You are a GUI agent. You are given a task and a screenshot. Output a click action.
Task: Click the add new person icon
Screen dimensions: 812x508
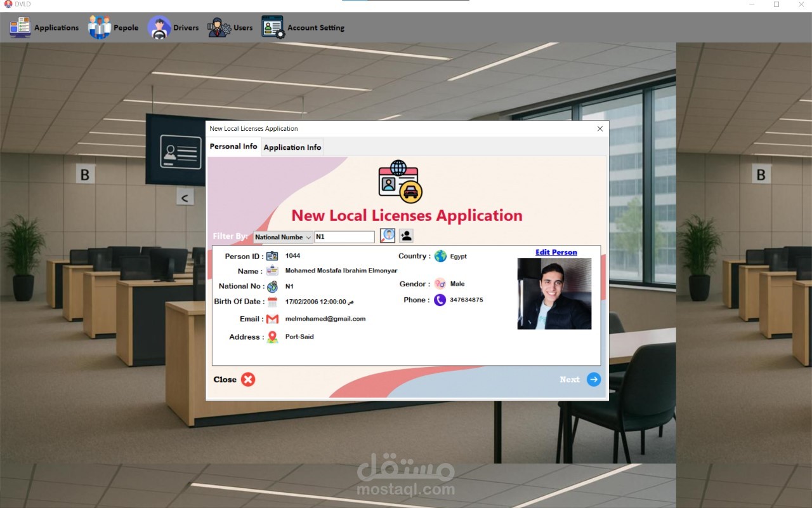pyautogui.click(x=406, y=236)
